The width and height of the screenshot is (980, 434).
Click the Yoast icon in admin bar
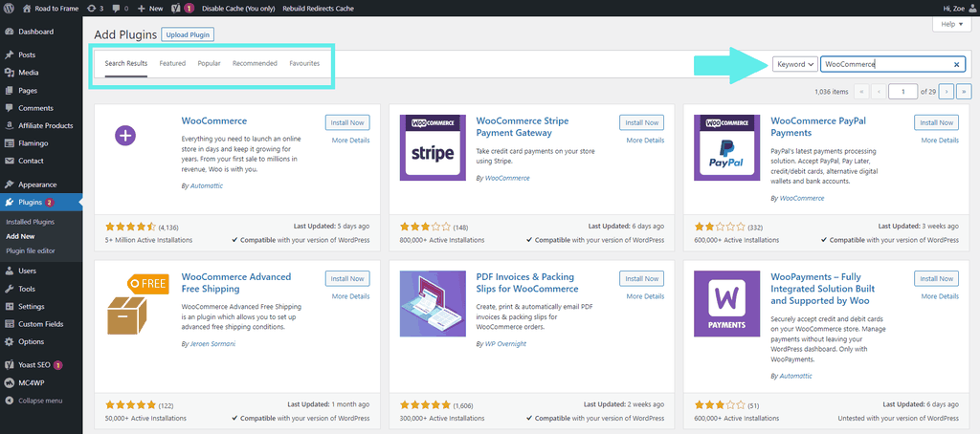coord(177,9)
